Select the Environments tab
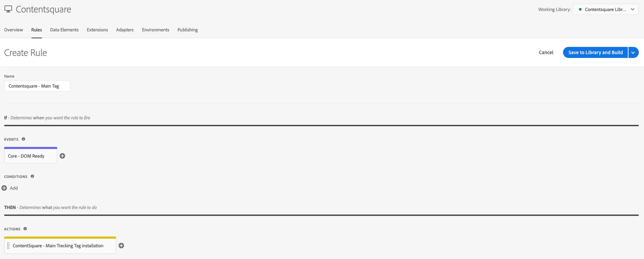Viewport: 644px width, 259px height. [x=155, y=30]
